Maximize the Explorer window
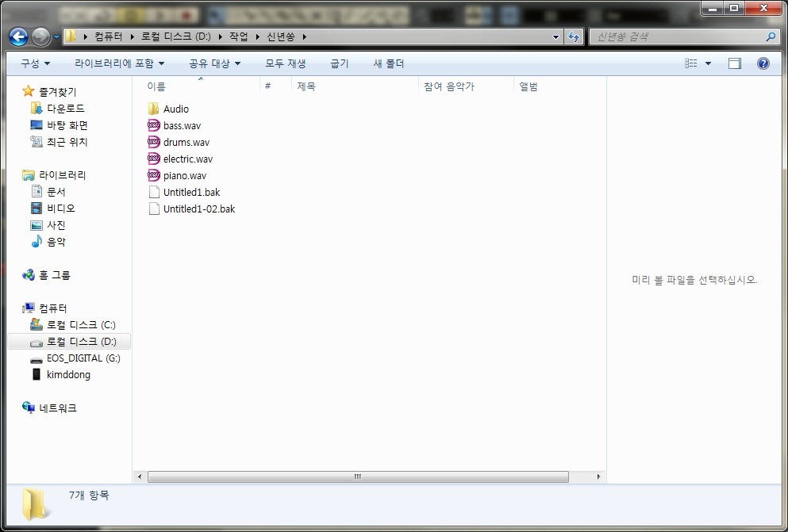 click(x=734, y=7)
